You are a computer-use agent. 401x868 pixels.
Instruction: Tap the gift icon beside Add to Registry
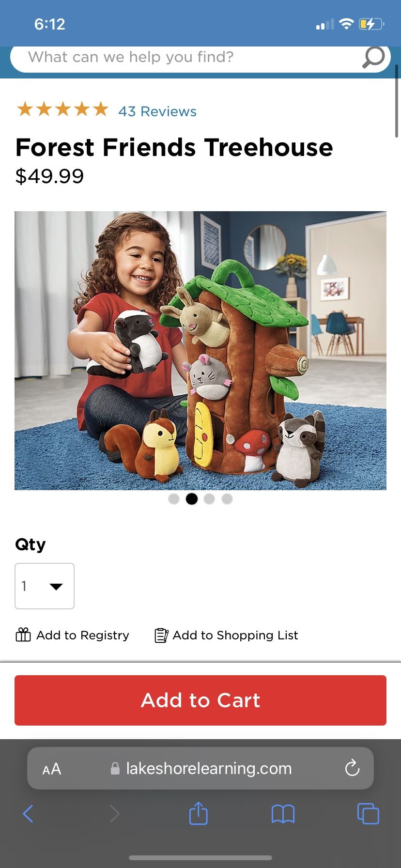coord(23,635)
